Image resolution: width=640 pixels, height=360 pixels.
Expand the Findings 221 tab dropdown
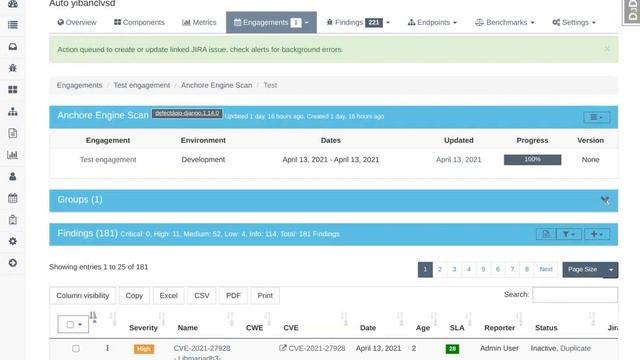click(x=388, y=23)
